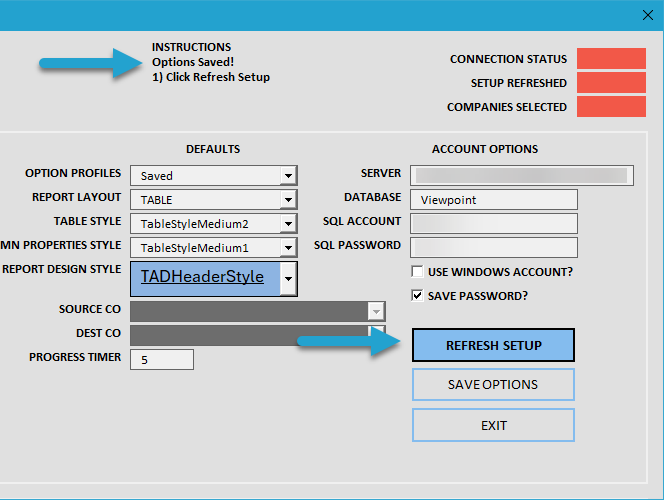Screen dimensions: 664x500
Task: Click the TABLE value in Report Layout
Action: [x=157, y=200]
